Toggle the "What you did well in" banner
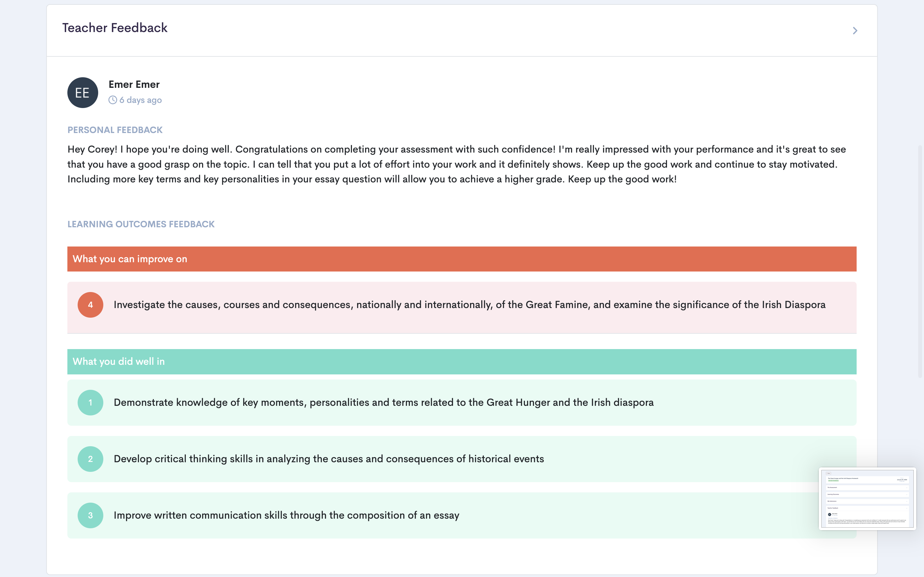Viewport: 924px width, 577px height. (x=462, y=361)
